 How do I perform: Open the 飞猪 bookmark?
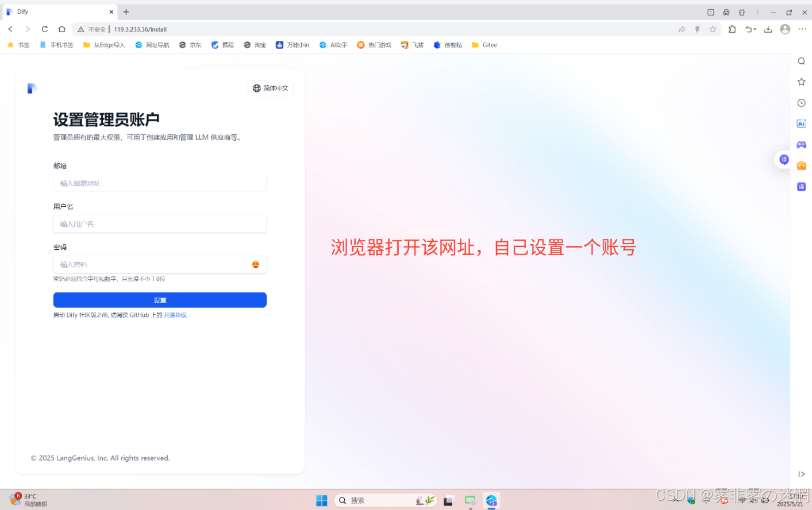412,45
